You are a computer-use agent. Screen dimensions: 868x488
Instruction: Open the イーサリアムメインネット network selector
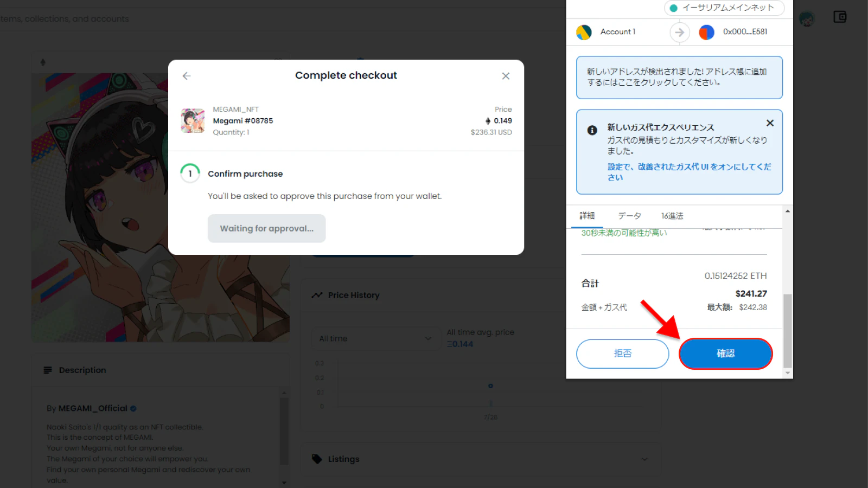[x=724, y=8]
